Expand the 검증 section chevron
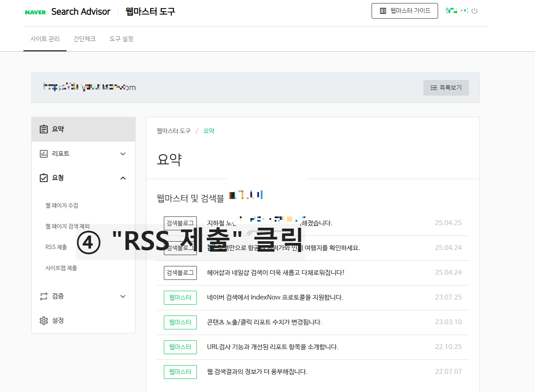 pos(123,296)
